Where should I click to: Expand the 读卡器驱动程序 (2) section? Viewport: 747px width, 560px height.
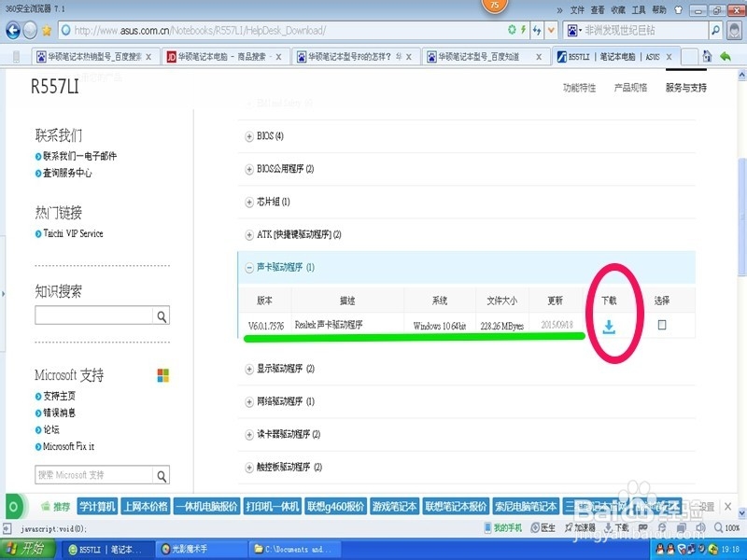(x=248, y=435)
